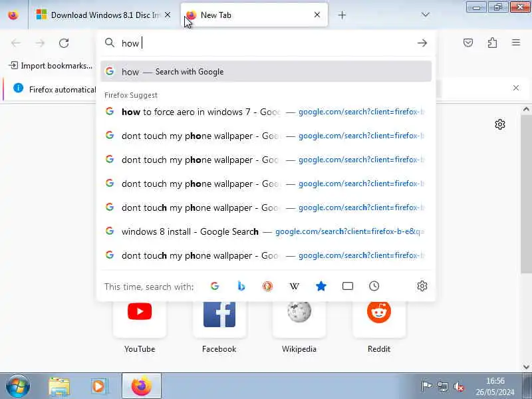Image resolution: width=532 pixels, height=399 pixels.
Task: Close the Download Windows 8.1 tab
Action: tap(168, 15)
